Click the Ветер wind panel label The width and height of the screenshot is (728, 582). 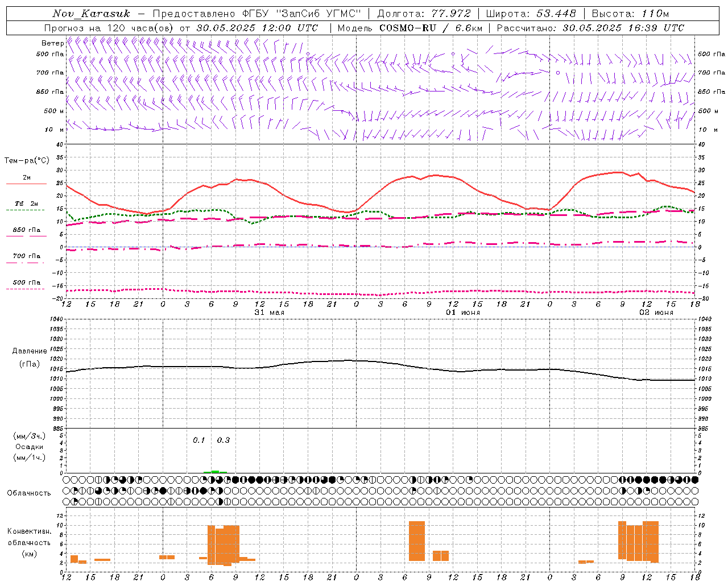(52, 43)
